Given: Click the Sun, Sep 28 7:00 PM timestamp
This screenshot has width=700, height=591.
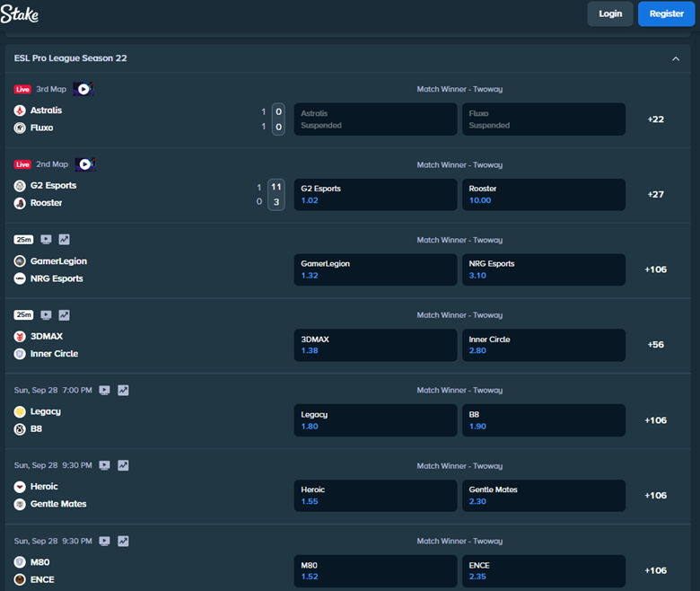Looking at the screenshot, I should tap(53, 391).
